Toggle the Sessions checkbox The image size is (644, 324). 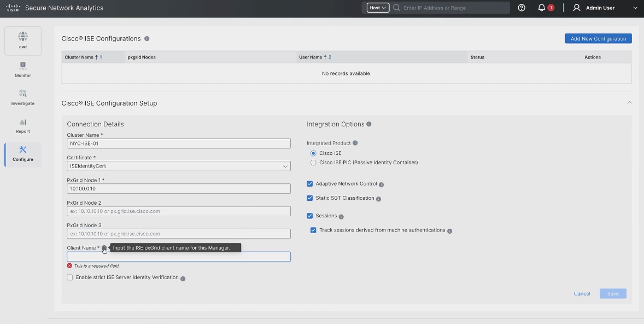[x=309, y=216]
